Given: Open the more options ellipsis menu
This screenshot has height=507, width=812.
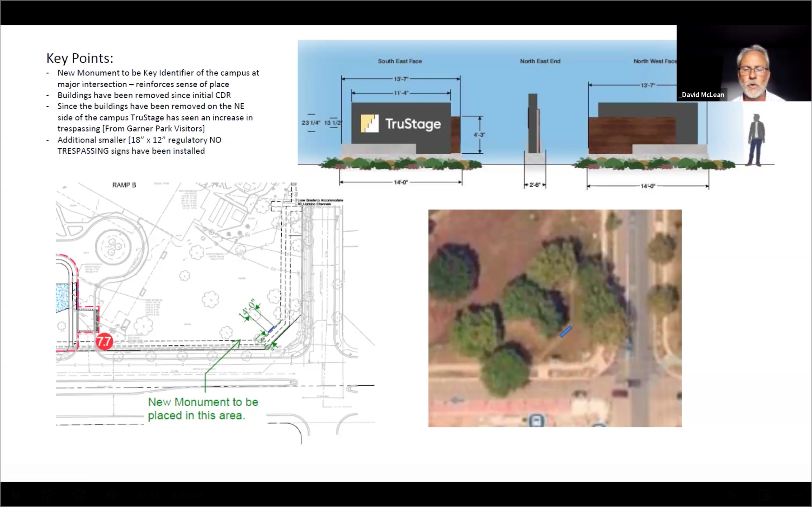Looking at the screenshot, I should coord(796,495).
